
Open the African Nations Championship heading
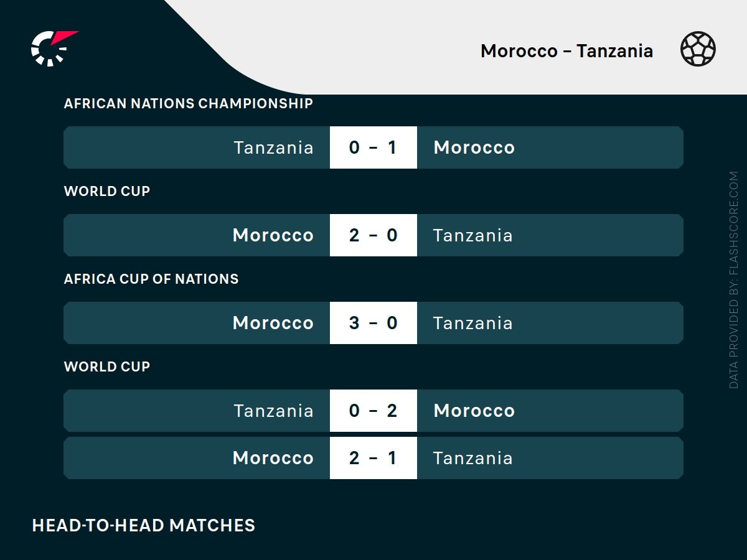(188, 103)
